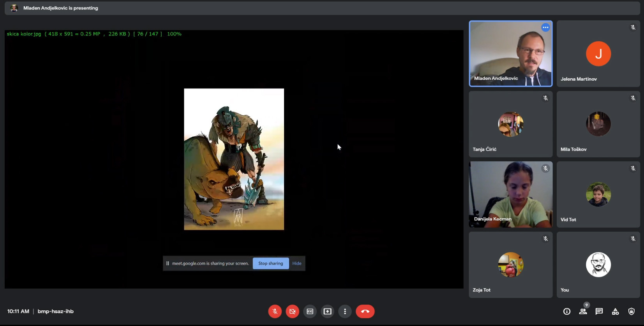
Task: Click muted mic icon on Tanja Ćirić tile
Action: coord(545,98)
